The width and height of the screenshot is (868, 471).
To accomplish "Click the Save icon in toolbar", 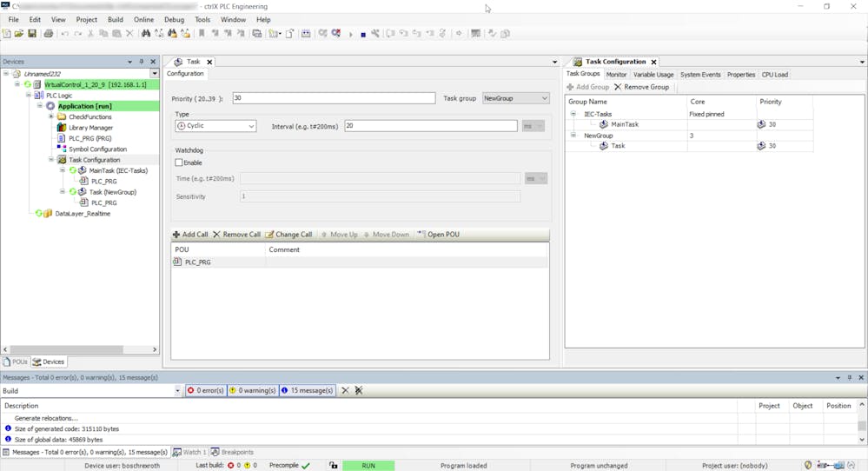I will click(32, 34).
